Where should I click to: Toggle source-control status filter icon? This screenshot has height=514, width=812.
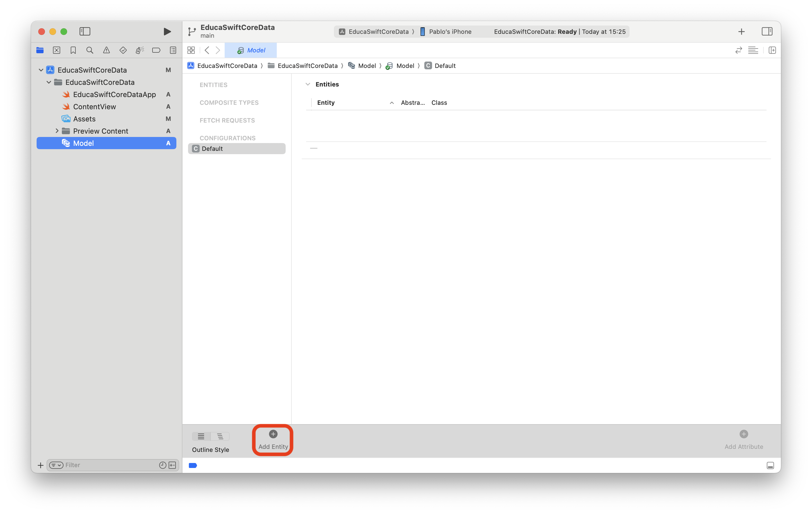tap(172, 465)
